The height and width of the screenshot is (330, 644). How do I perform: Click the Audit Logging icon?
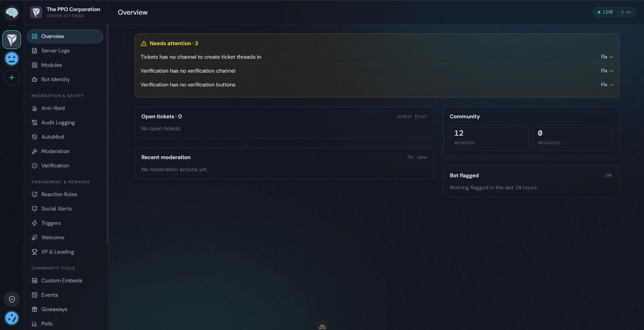[35, 123]
